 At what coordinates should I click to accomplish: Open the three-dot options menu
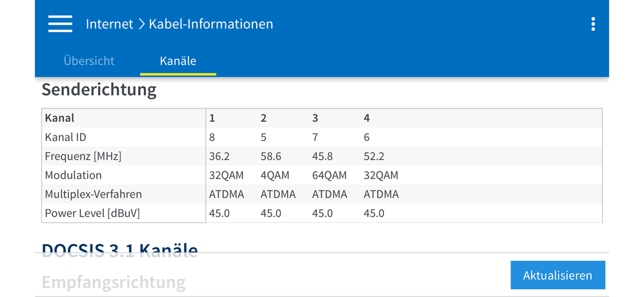coord(593,24)
